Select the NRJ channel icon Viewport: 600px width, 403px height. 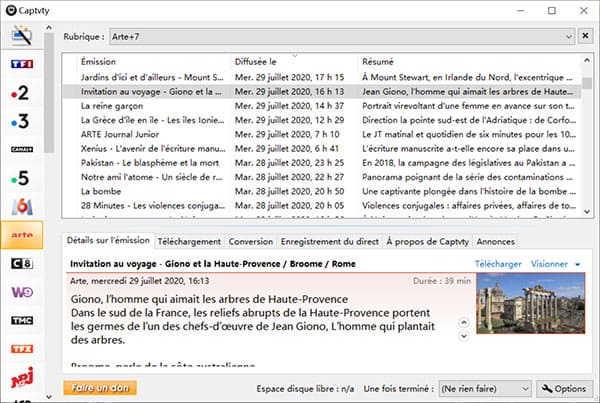[22, 377]
